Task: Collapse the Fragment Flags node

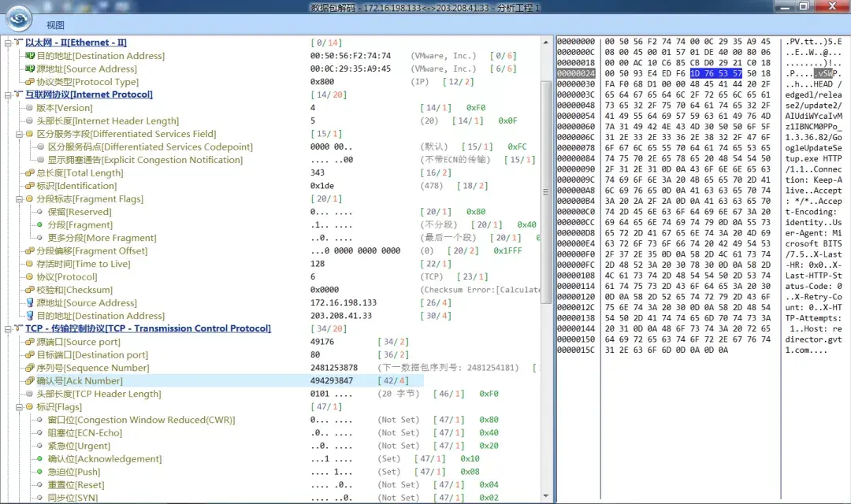Action: pyautogui.click(x=19, y=199)
